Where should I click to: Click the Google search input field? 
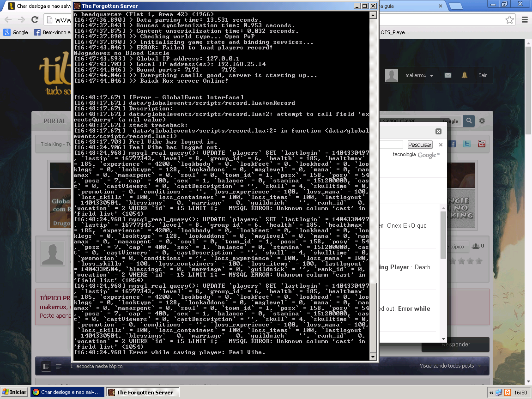[391, 145]
